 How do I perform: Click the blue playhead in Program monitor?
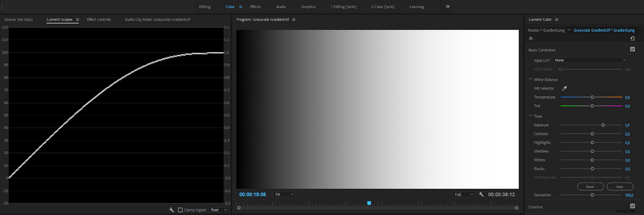click(369, 203)
